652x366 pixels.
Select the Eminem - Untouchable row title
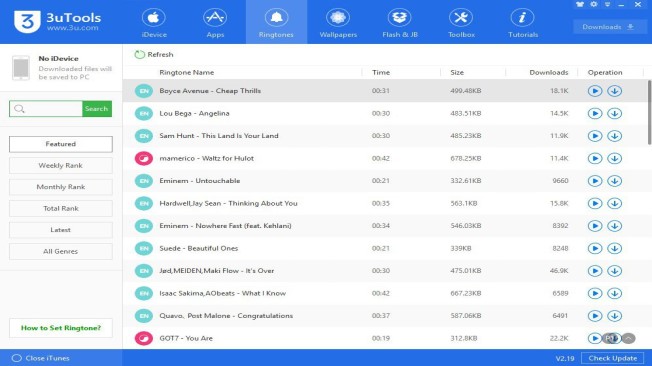200,181
